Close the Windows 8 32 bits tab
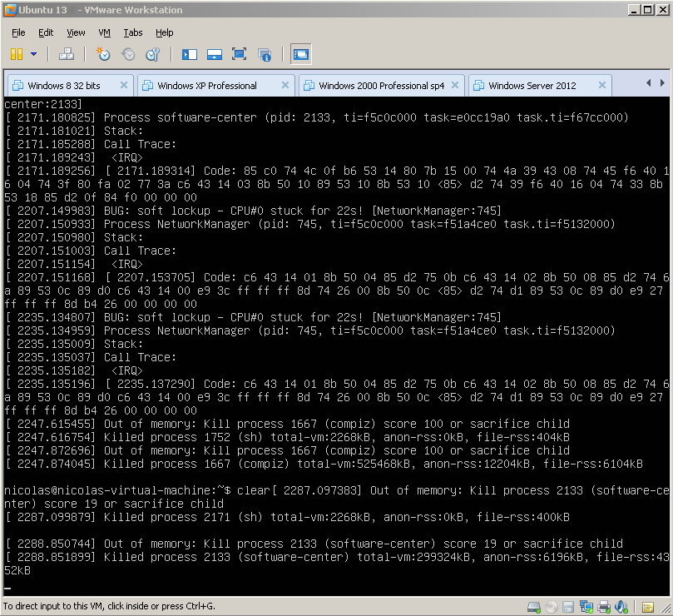This screenshot has height=616, width=673. click(124, 85)
